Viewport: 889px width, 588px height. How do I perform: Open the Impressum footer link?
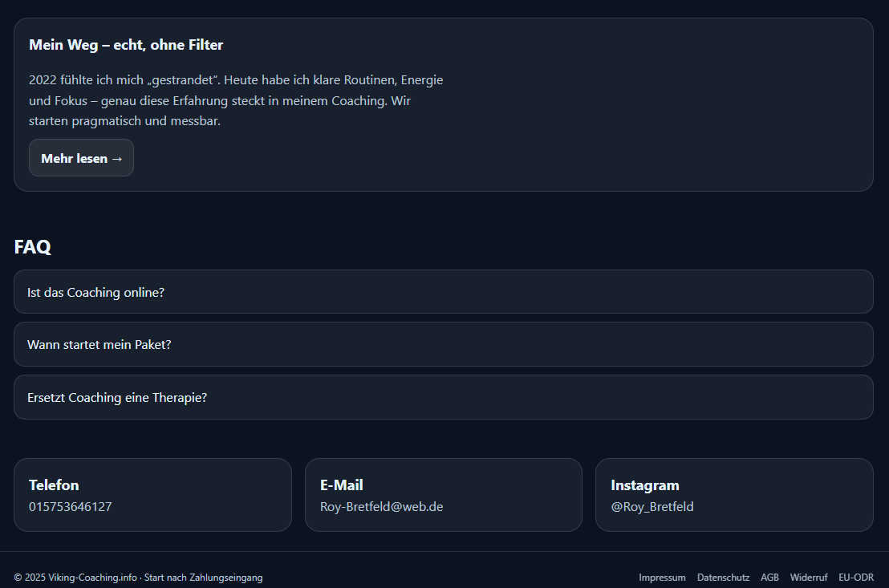tap(662, 578)
